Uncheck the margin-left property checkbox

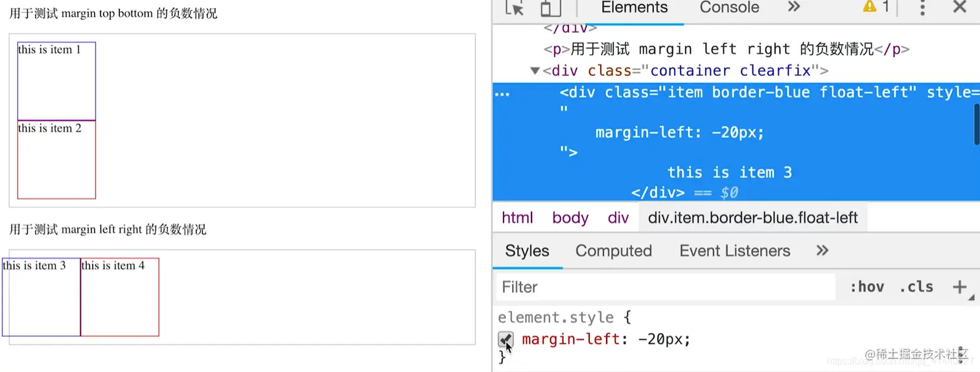point(506,340)
